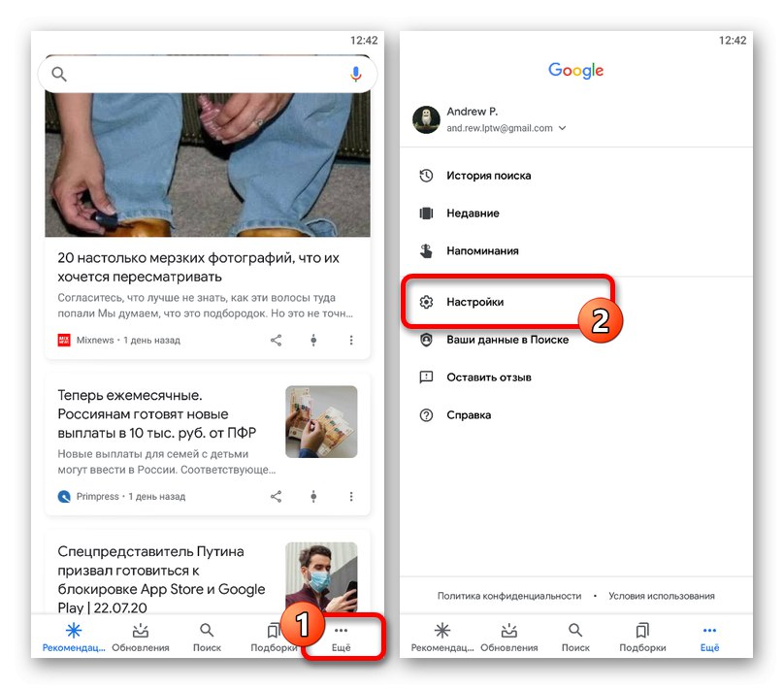The height and width of the screenshot is (689, 784).
Task: Open Поиск tab in left screen
Action: point(207,638)
